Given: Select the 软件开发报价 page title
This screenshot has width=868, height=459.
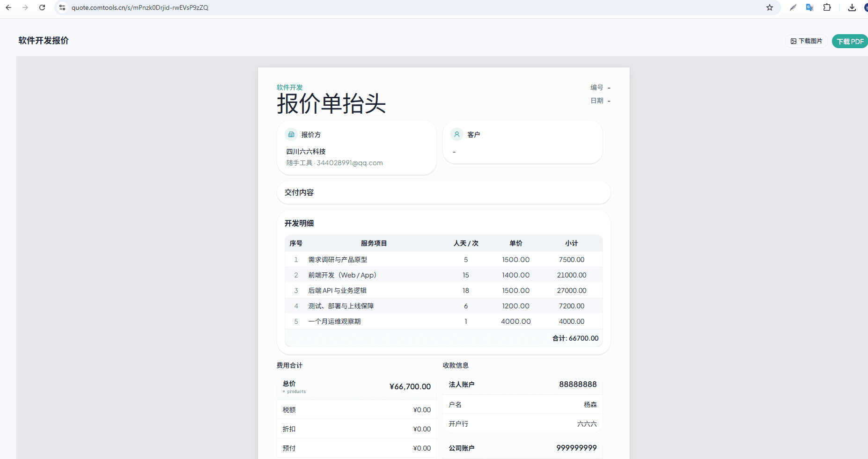Looking at the screenshot, I should (44, 41).
